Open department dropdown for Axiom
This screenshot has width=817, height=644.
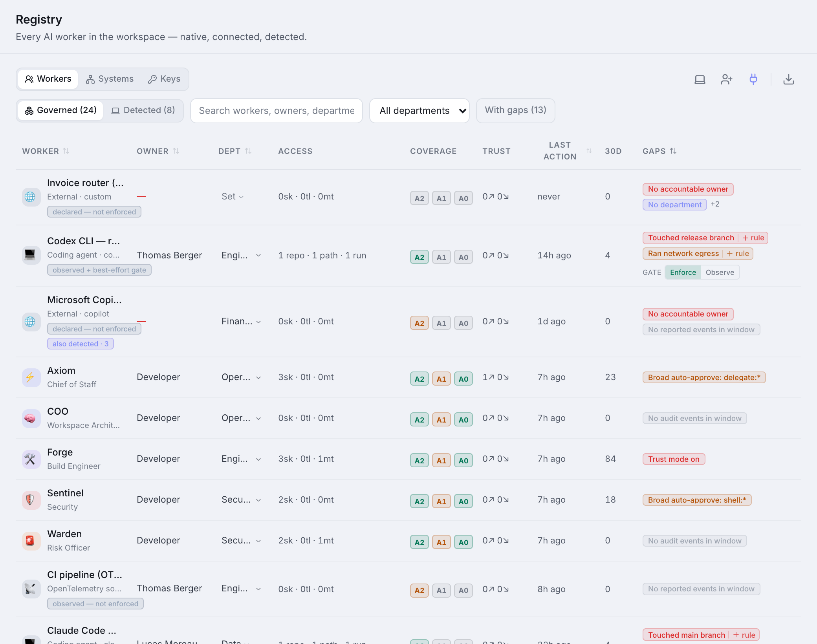241,377
